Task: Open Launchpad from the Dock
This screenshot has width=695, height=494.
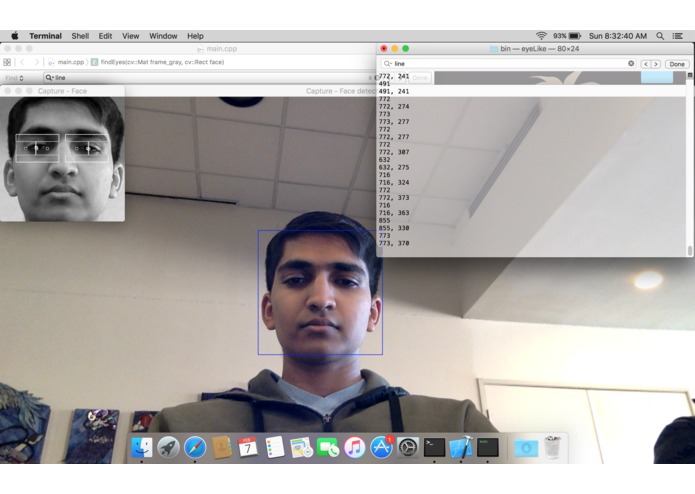Action: click(168, 447)
